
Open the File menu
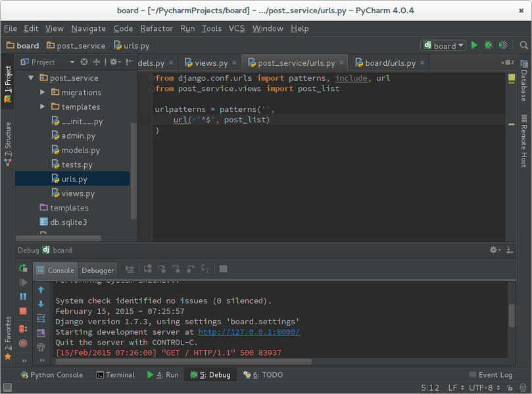pos(11,28)
